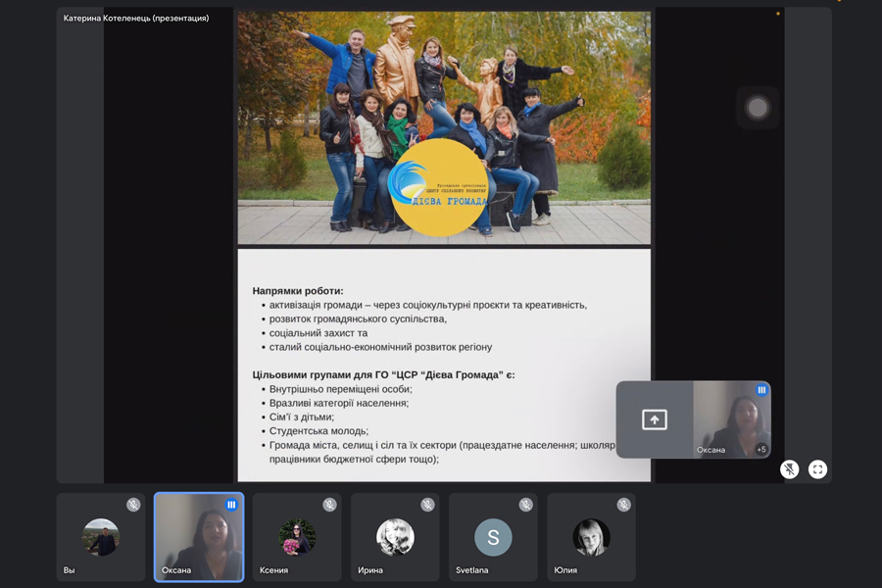Click Ксения's profile picture with flowers

click(297, 537)
